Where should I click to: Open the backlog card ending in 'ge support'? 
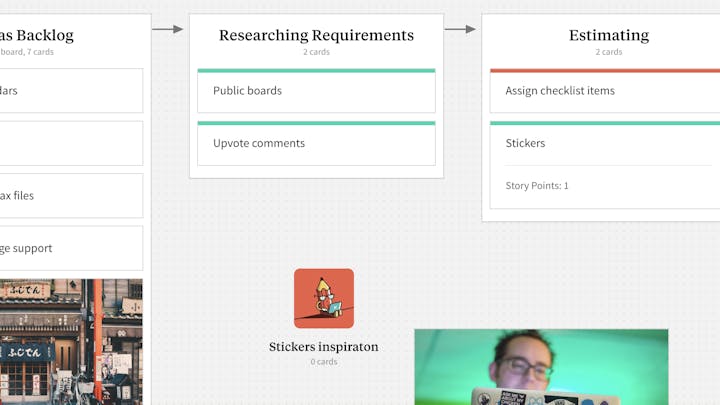point(71,248)
